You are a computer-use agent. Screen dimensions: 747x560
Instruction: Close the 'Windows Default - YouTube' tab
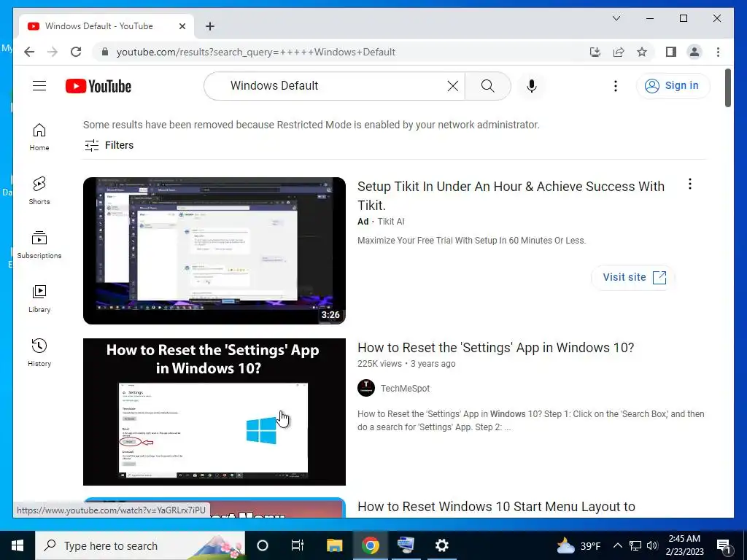tap(182, 26)
